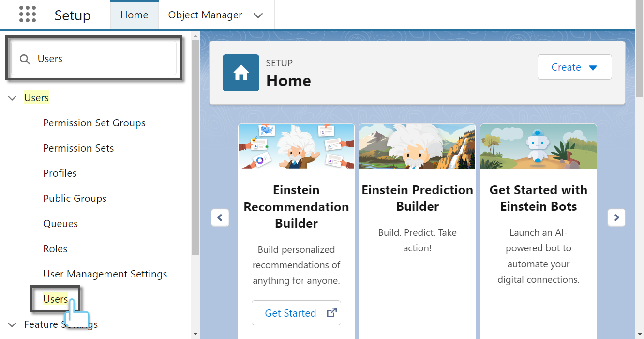The width and height of the screenshot is (644, 339).
Task: Click the external link icon on Get Started
Action: click(332, 313)
